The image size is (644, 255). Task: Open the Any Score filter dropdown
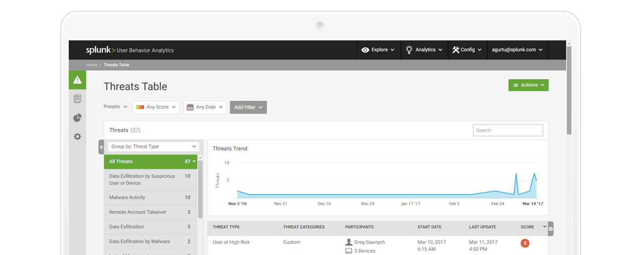click(156, 107)
